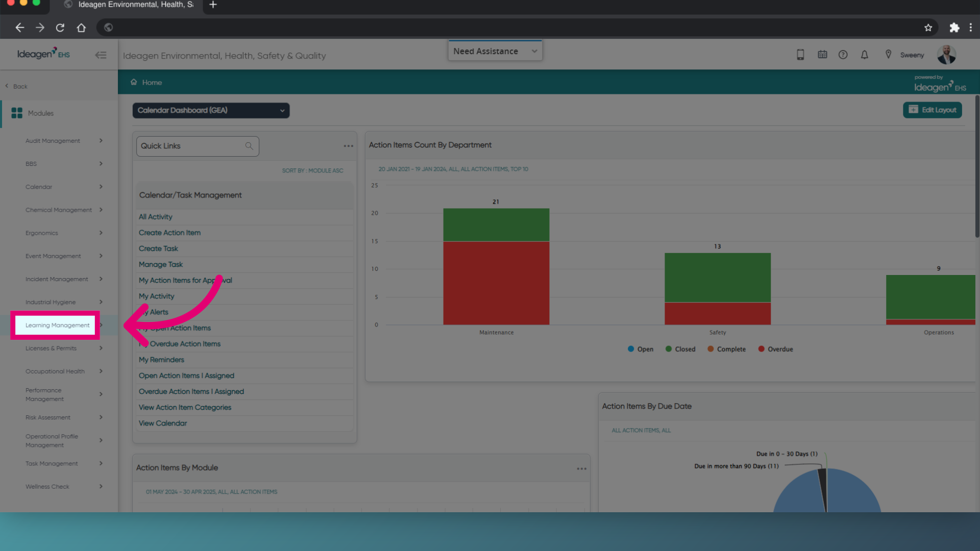The width and height of the screenshot is (980, 551).
Task: Click the search magnifier in Quick Links
Action: click(x=249, y=146)
